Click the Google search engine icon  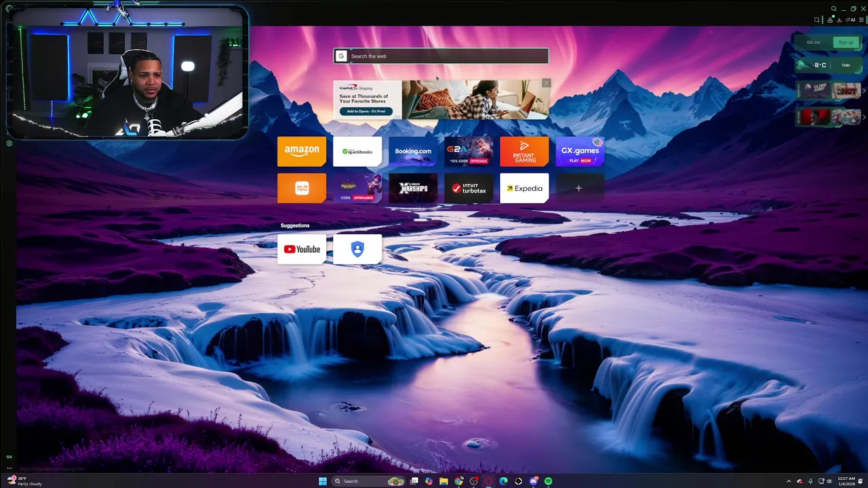[x=342, y=56]
